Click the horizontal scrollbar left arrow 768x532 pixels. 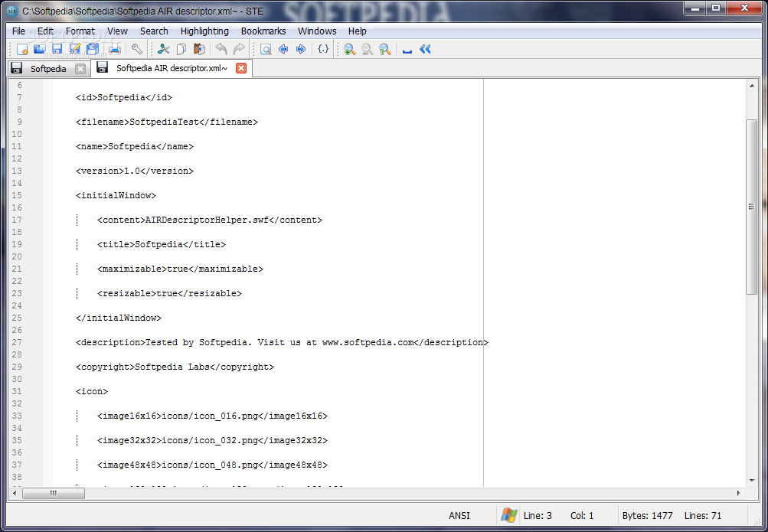(x=15, y=493)
